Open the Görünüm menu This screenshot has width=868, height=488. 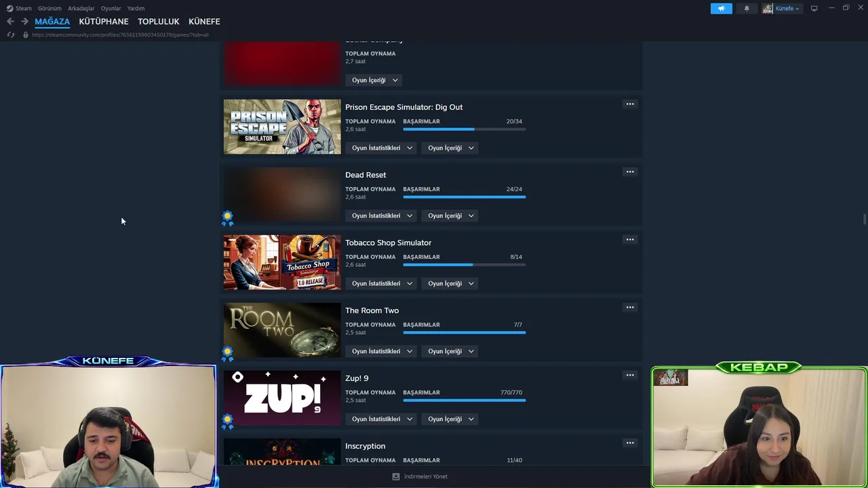click(50, 8)
